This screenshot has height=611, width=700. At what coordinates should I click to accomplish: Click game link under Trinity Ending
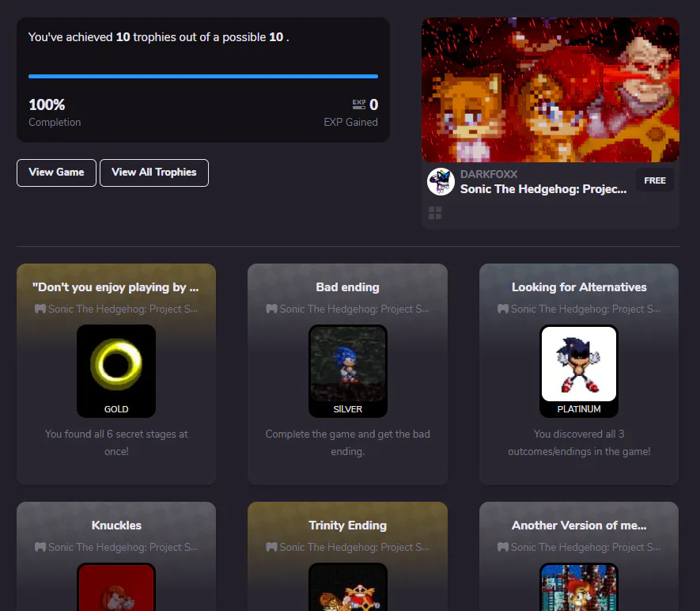[x=354, y=547]
